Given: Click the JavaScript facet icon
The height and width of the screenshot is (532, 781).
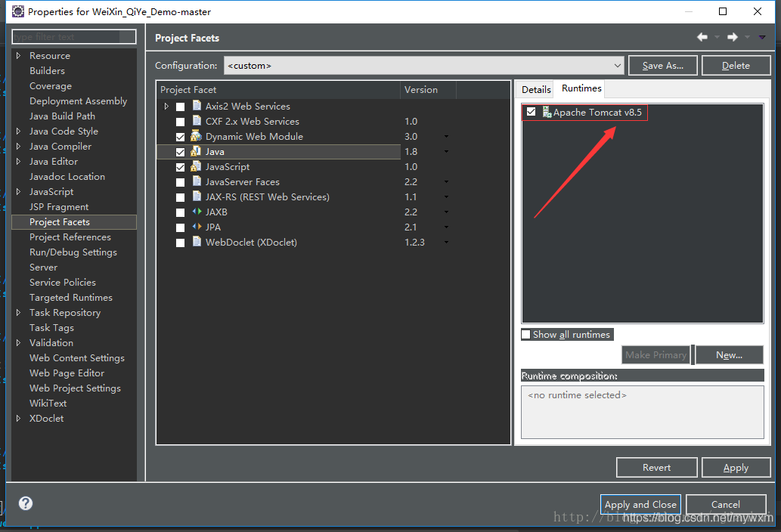Looking at the screenshot, I should click(x=197, y=166).
